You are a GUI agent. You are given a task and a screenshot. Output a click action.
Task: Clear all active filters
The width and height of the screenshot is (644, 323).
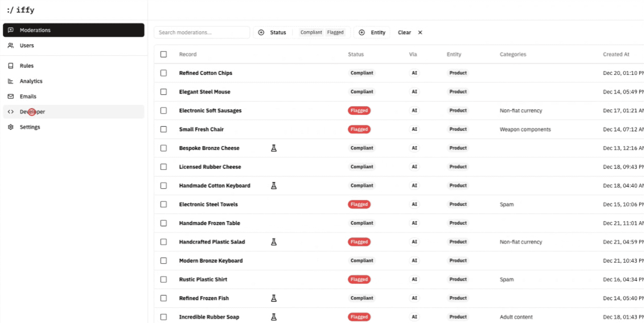click(410, 33)
